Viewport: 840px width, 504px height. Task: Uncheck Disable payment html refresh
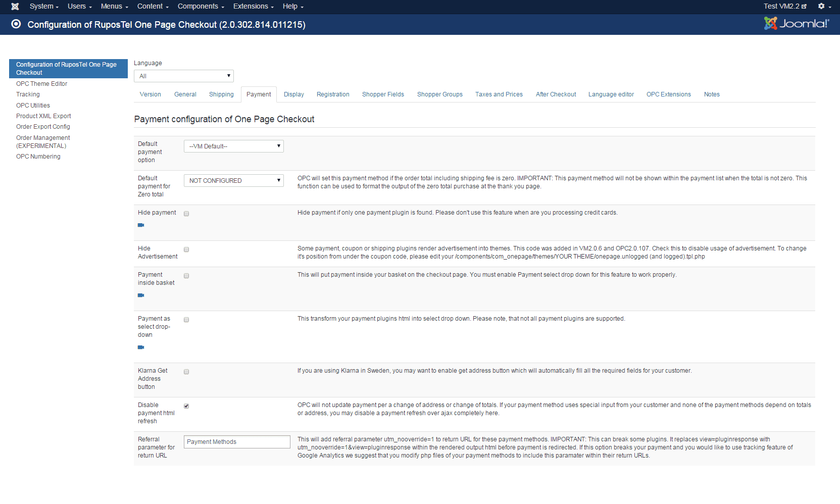tap(186, 406)
